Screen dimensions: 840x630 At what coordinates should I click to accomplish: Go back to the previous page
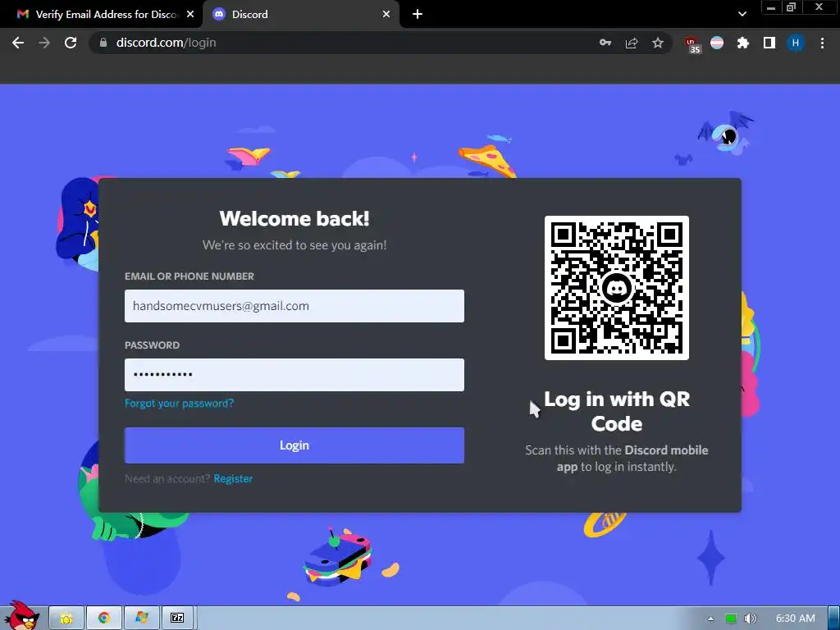[x=18, y=43]
